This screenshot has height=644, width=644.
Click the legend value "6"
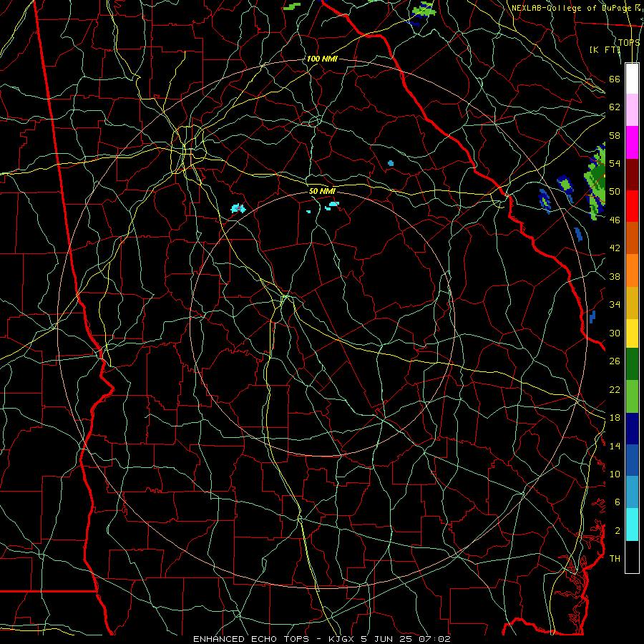[x=618, y=502]
